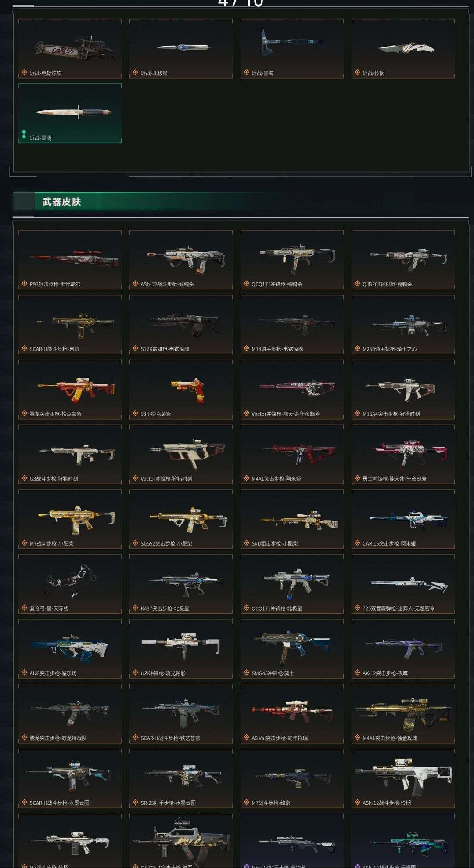This screenshot has width=474, height=868.
Task: Open ASh-12战斗步枪-鹅鸭杀 weapon skin
Action: [x=181, y=260]
